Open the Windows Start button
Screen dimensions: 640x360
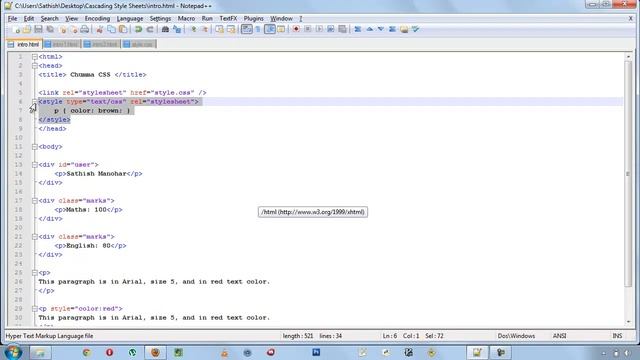[x=13, y=352]
